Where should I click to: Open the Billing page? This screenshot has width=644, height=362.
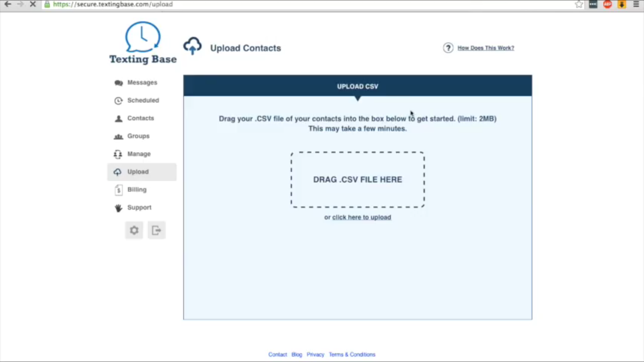137,190
